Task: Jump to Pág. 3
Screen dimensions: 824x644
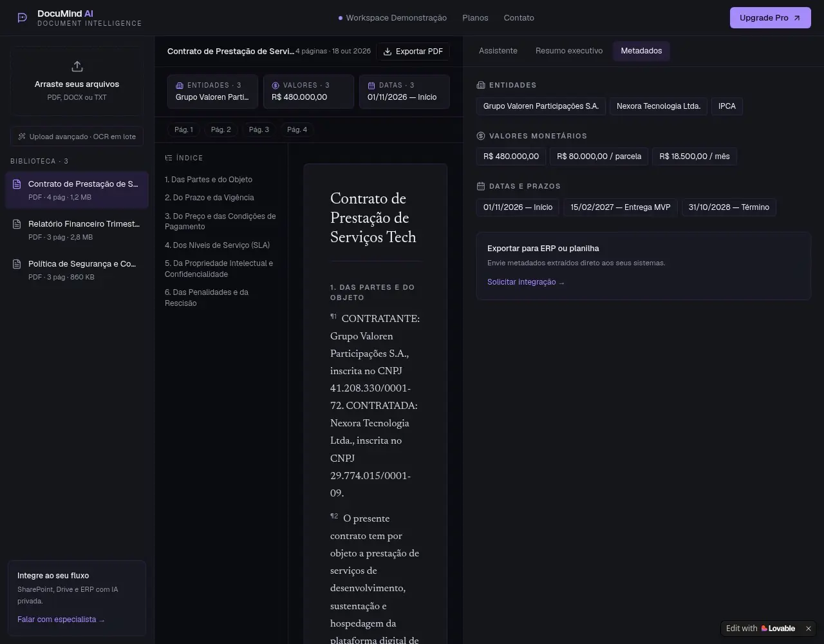Action: pos(259,129)
